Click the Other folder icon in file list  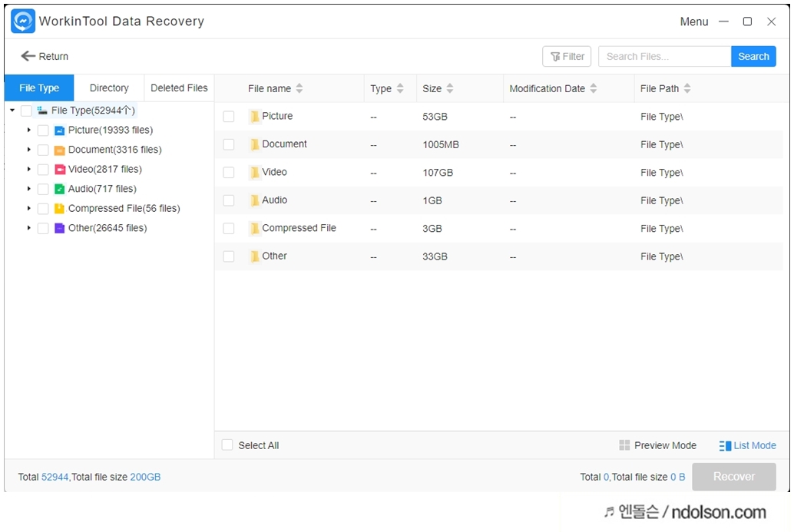pyautogui.click(x=255, y=256)
